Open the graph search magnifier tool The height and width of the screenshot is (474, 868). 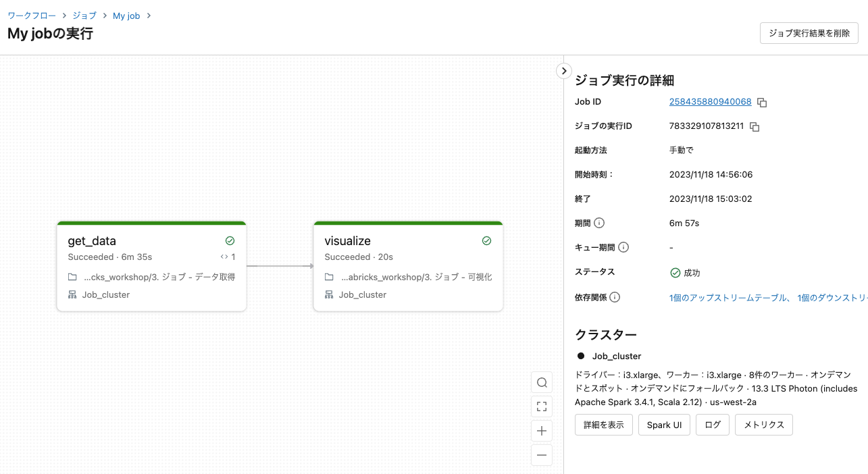[541, 382]
